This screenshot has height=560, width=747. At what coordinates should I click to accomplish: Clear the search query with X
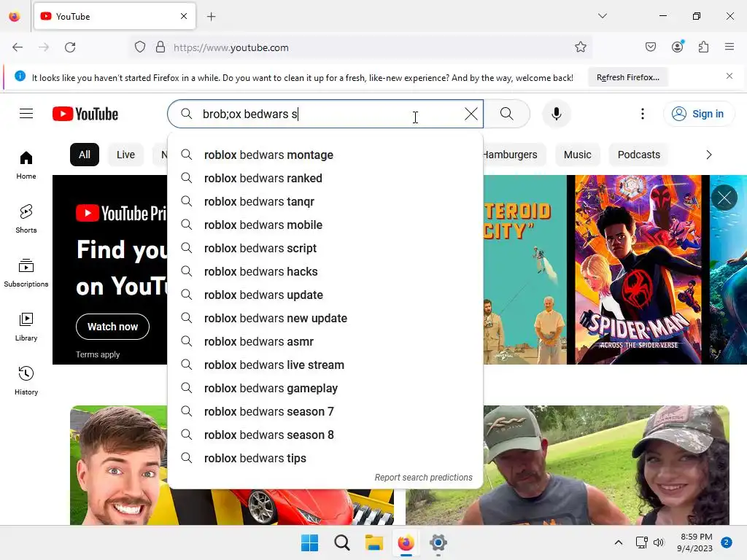click(471, 114)
